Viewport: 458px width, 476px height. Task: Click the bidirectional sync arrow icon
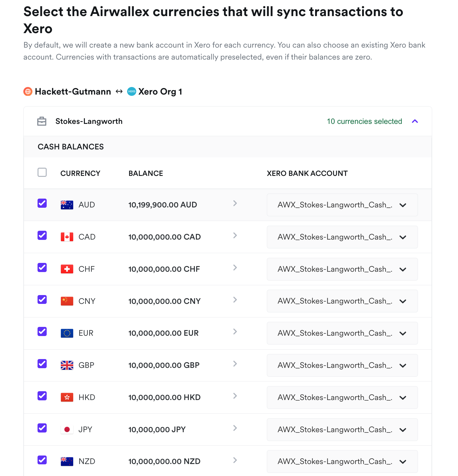tap(119, 91)
